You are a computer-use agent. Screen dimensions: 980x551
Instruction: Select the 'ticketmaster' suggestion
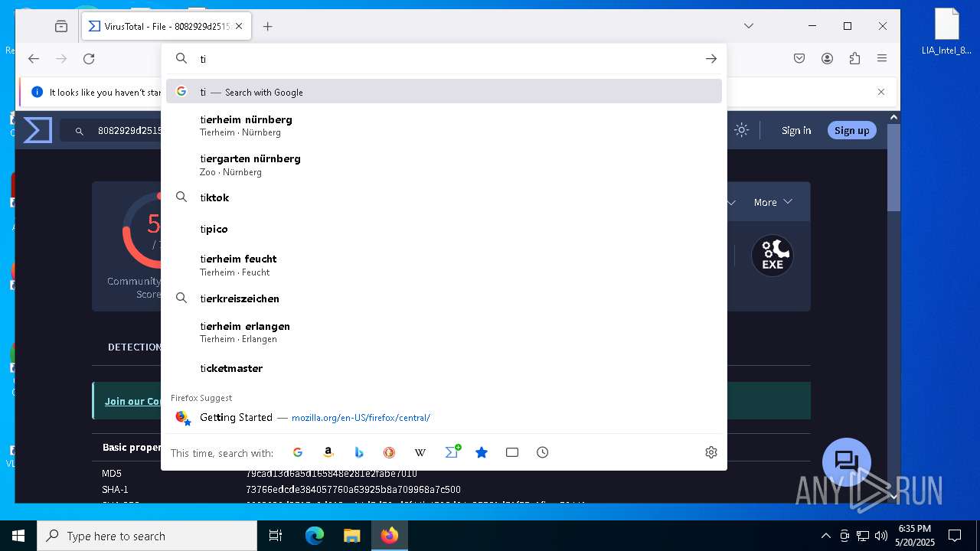tap(444, 368)
